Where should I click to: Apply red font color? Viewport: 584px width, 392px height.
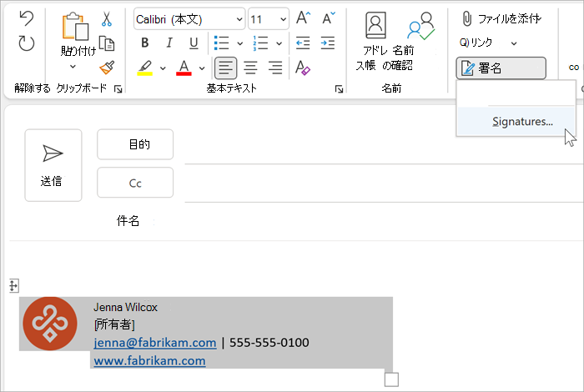click(x=184, y=68)
